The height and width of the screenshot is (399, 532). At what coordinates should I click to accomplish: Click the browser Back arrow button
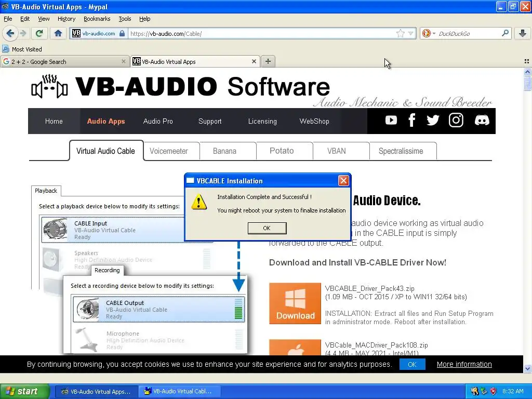click(x=10, y=33)
